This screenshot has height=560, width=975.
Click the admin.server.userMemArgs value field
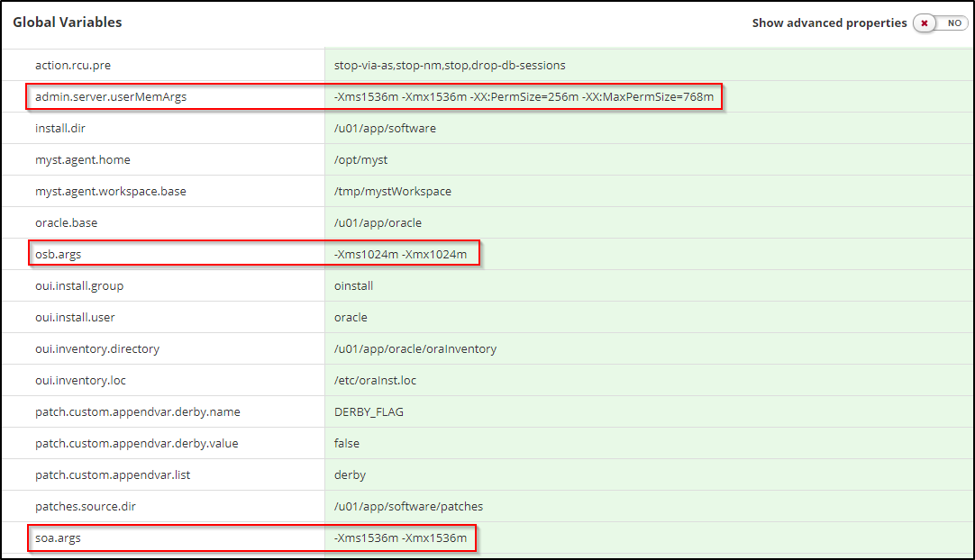pos(524,96)
